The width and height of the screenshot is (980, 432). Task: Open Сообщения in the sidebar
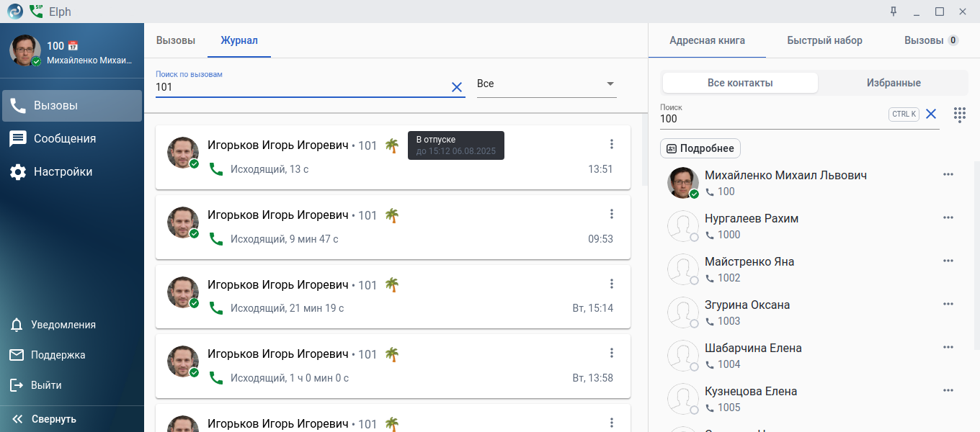point(64,138)
